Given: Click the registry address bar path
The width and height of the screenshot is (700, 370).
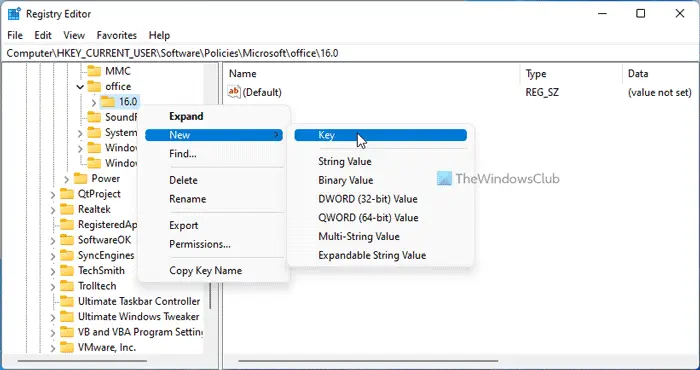Looking at the screenshot, I should coord(172,53).
